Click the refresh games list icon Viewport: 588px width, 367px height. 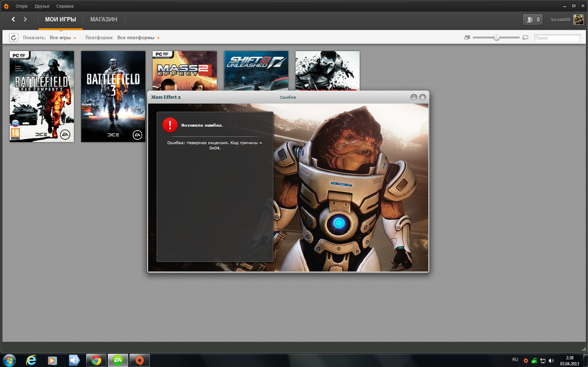[x=13, y=38]
